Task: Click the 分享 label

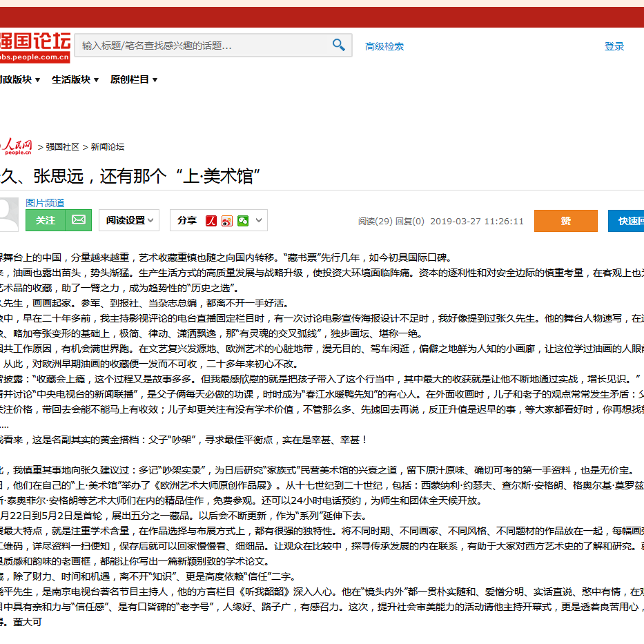Action: 187,221
